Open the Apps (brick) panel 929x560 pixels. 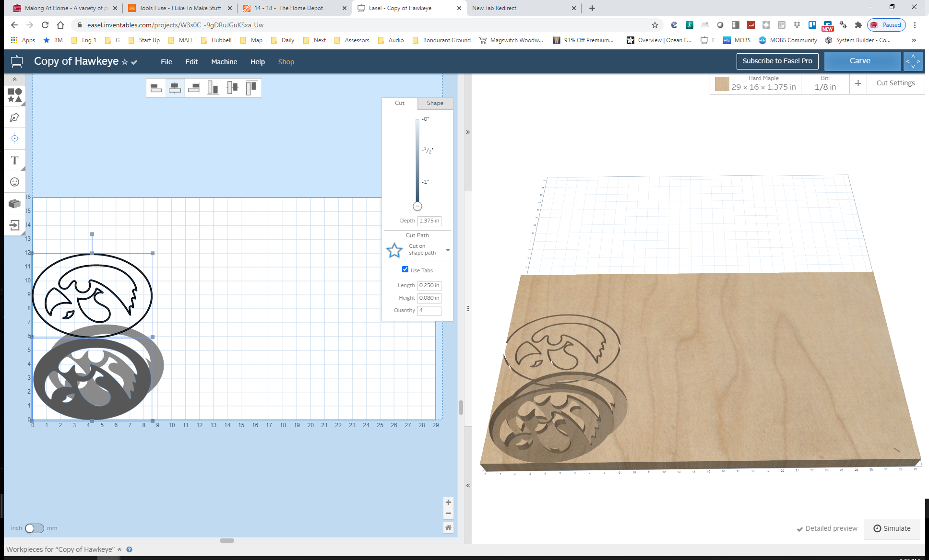[14, 203]
